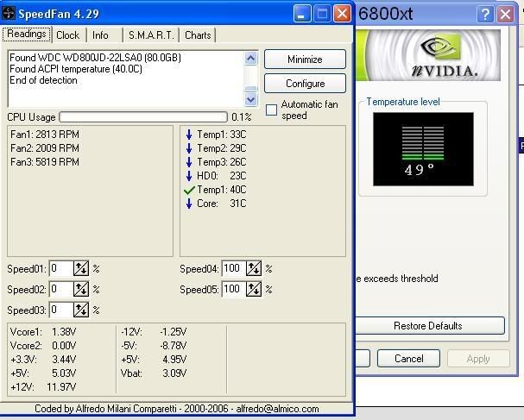This screenshot has width=524, height=420.
Task: Adjust Speed03 spinner arrows
Action: pyautogui.click(x=81, y=310)
